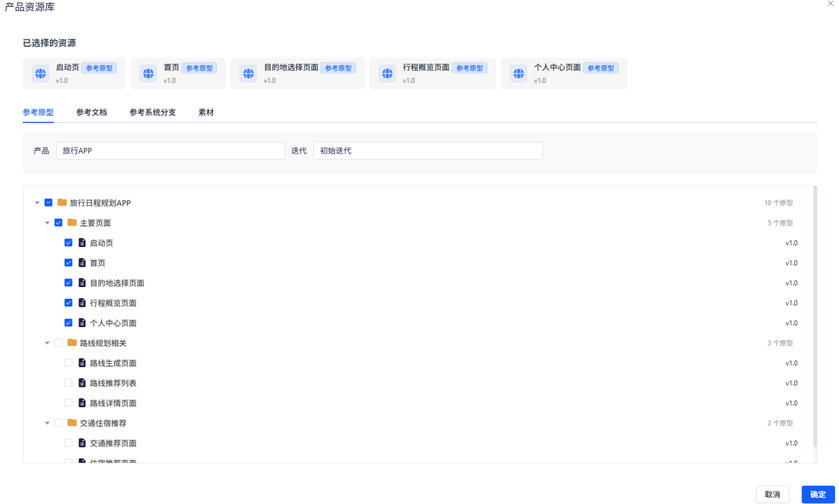Screen dimensions: 839x504
Task: Click the 参考原型 tag on 行程概览页面 card
Action: (469, 68)
